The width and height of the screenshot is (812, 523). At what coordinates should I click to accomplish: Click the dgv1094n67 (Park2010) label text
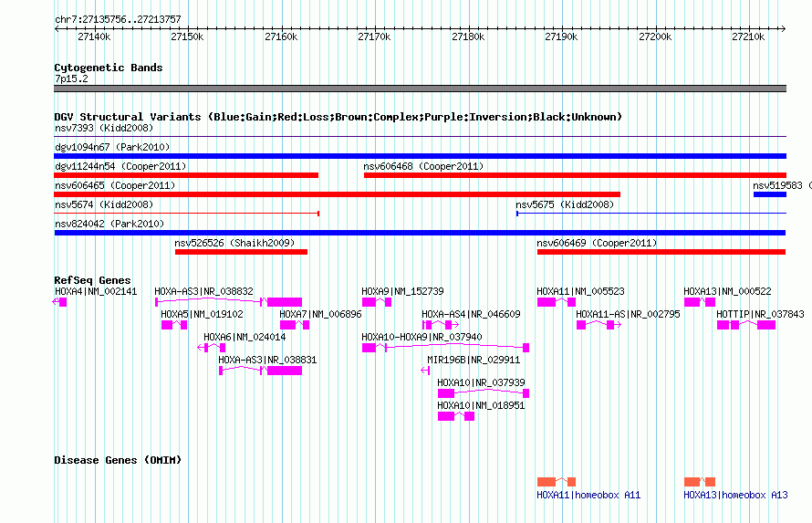tap(112, 147)
